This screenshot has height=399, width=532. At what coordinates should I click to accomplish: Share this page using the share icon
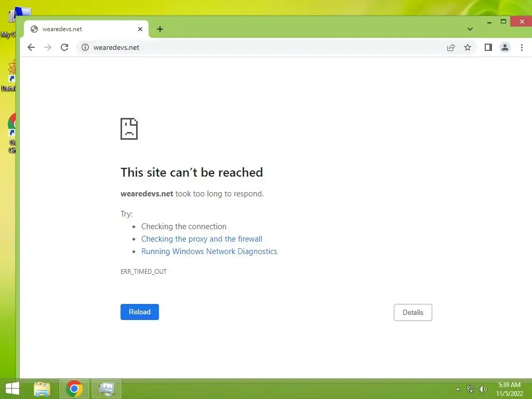tap(451, 47)
